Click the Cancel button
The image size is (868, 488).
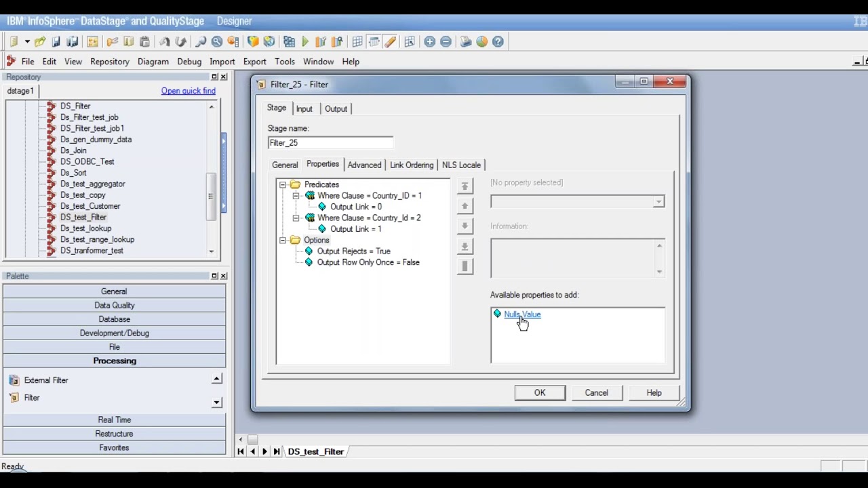pos(597,393)
